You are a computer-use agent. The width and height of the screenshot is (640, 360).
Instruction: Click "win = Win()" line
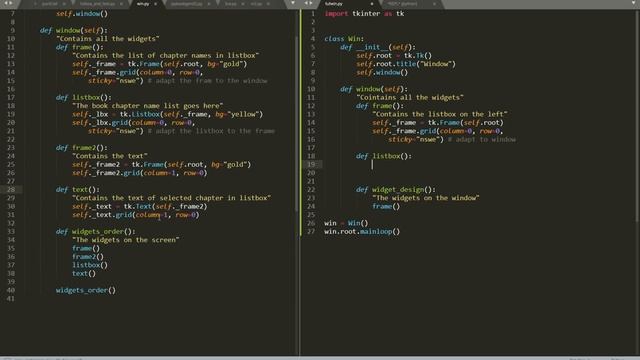[346, 223]
